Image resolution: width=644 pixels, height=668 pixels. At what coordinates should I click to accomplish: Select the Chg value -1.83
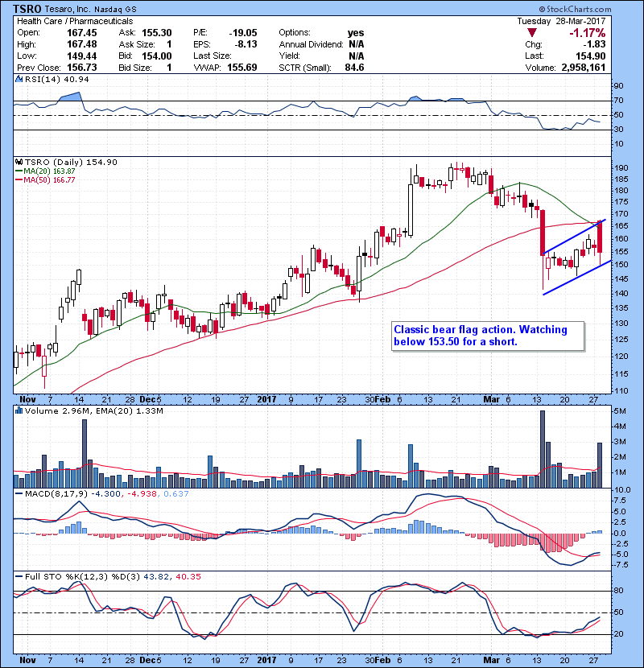594,44
